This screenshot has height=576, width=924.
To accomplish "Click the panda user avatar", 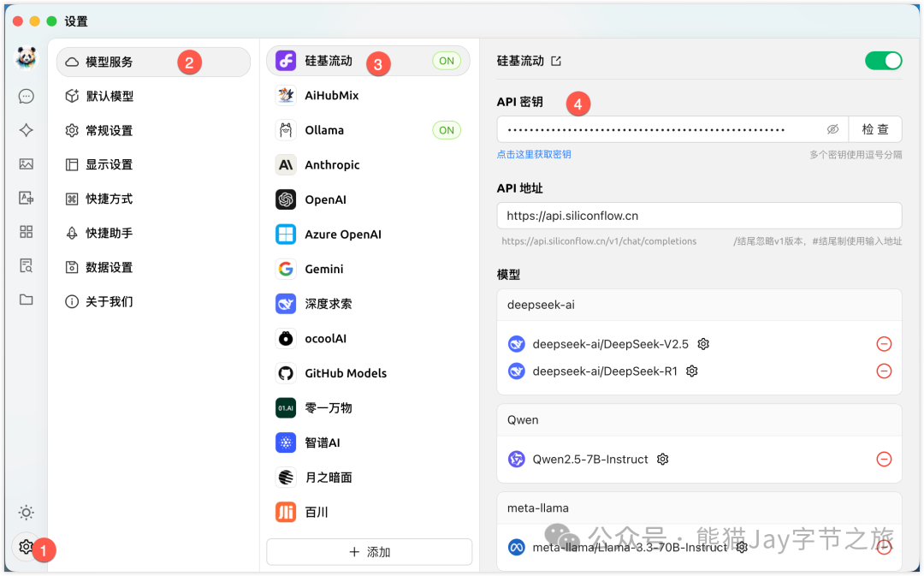I will point(26,58).
